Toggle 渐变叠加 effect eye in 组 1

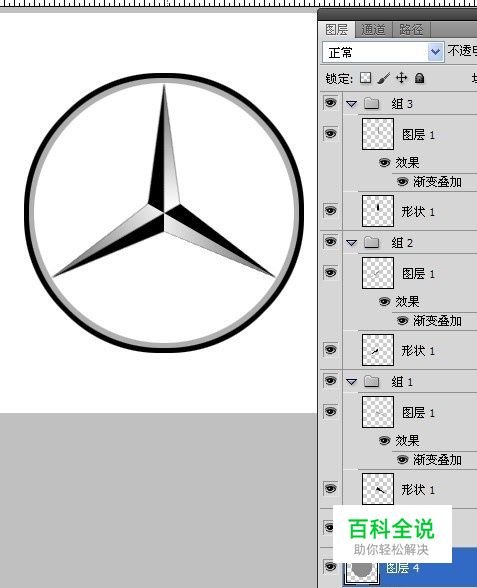[x=402, y=459]
